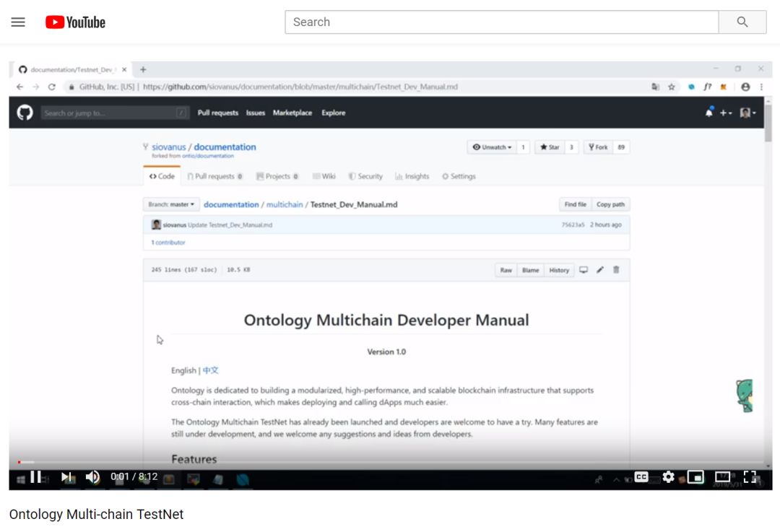Open Chrome three-dot menu
Screen dimensions: 780x532
click(x=761, y=87)
